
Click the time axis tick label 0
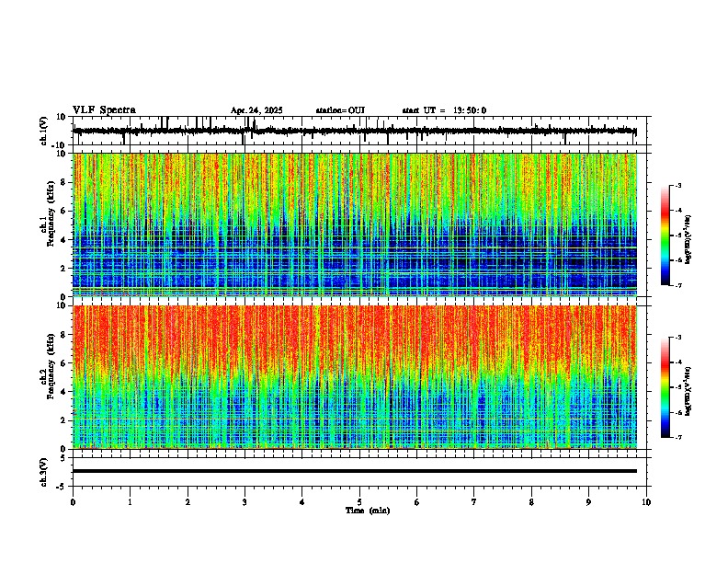[73, 502]
